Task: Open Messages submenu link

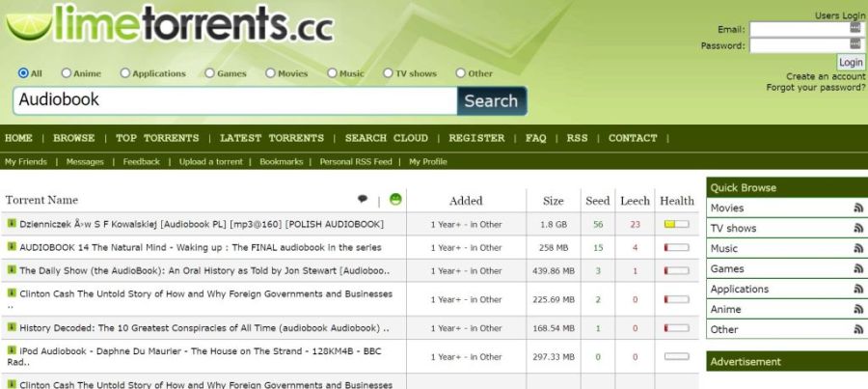Action: pos(85,162)
